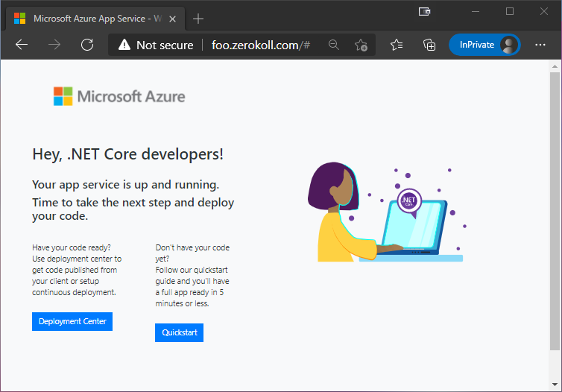This screenshot has height=392, width=562.
Task: Select the Microsoft Azure App Service tab
Action: [95, 19]
